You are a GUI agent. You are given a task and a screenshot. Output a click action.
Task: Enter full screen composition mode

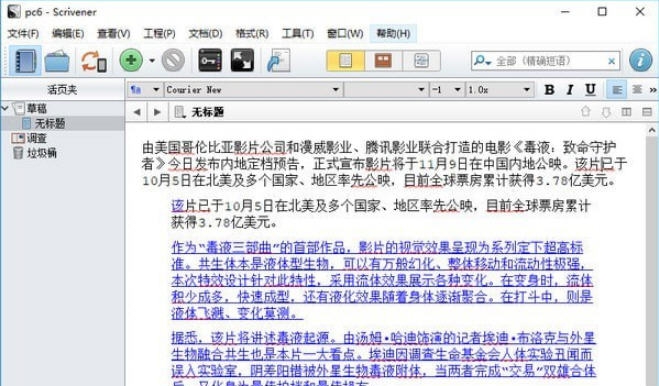[242, 61]
